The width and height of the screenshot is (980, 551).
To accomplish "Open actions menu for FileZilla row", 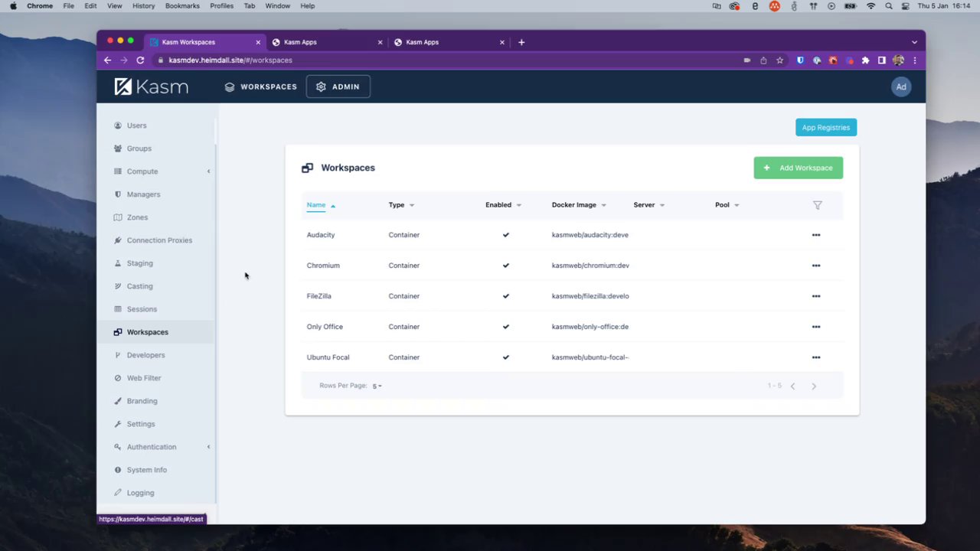I will (816, 296).
